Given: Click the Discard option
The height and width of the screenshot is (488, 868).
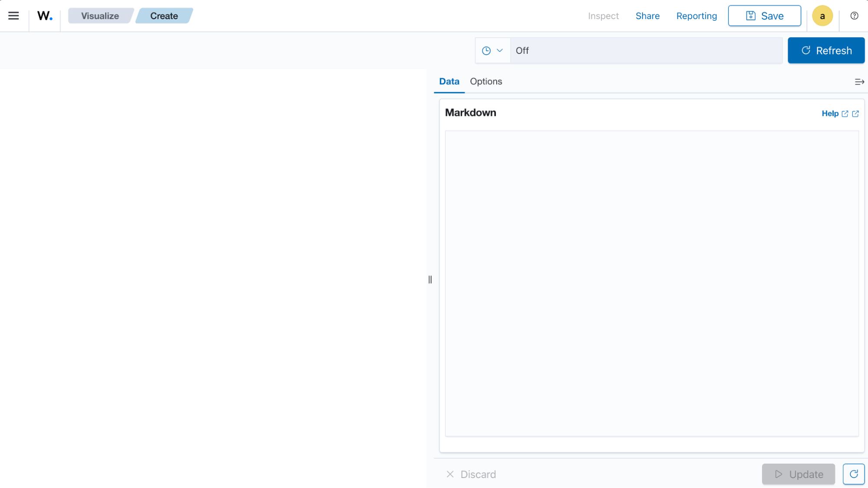Looking at the screenshot, I should pos(471,474).
